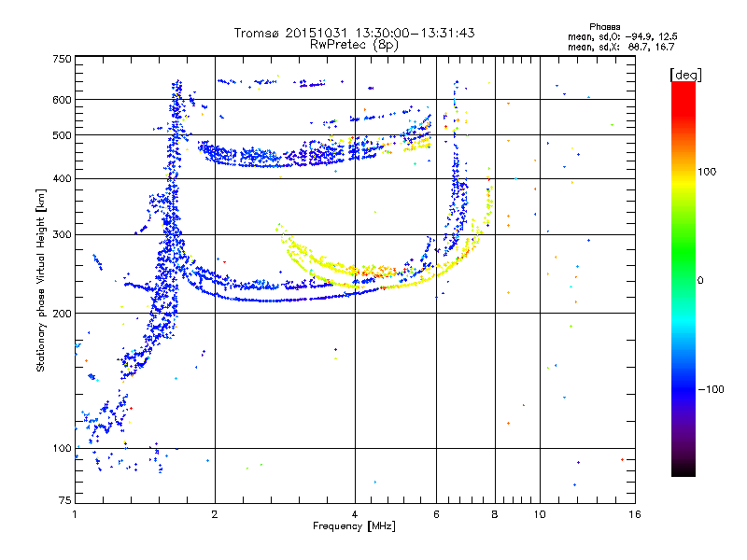Click the '750' height axis tick label
Viewport: 747px width, 560px height.
62,59
